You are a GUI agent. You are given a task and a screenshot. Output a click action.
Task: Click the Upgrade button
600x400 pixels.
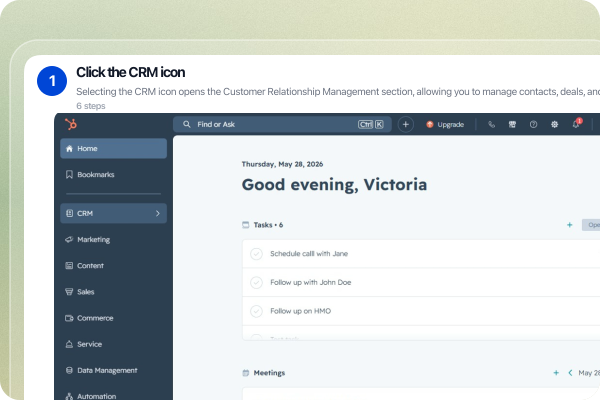coord(445,124)
